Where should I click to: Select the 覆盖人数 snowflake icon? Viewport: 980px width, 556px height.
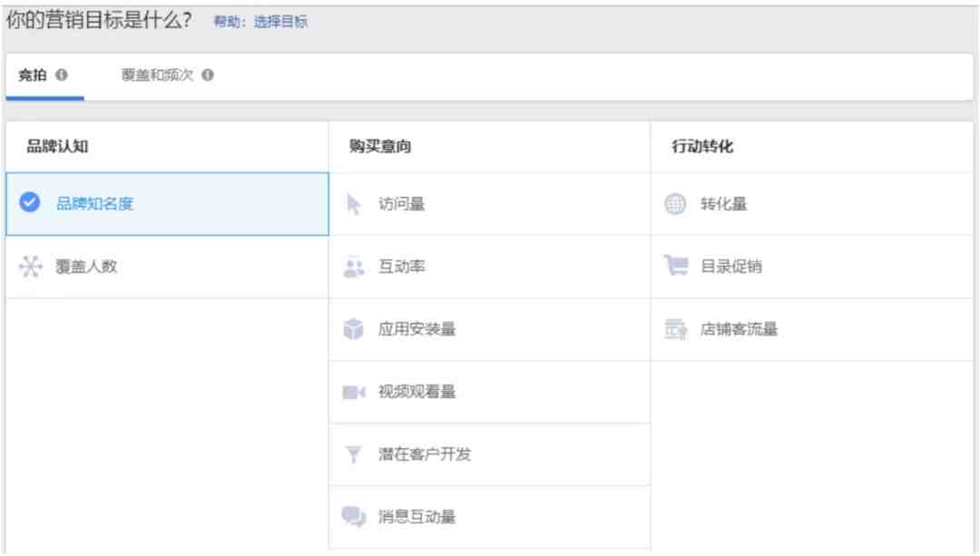(30, 266)
